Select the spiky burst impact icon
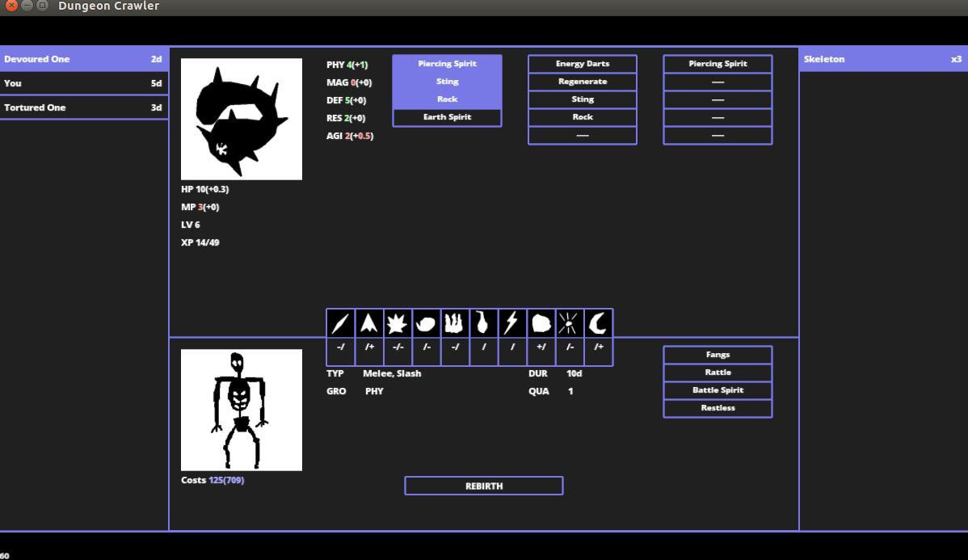The height and width of the screenshot is (560, 968). coord(398,323)
